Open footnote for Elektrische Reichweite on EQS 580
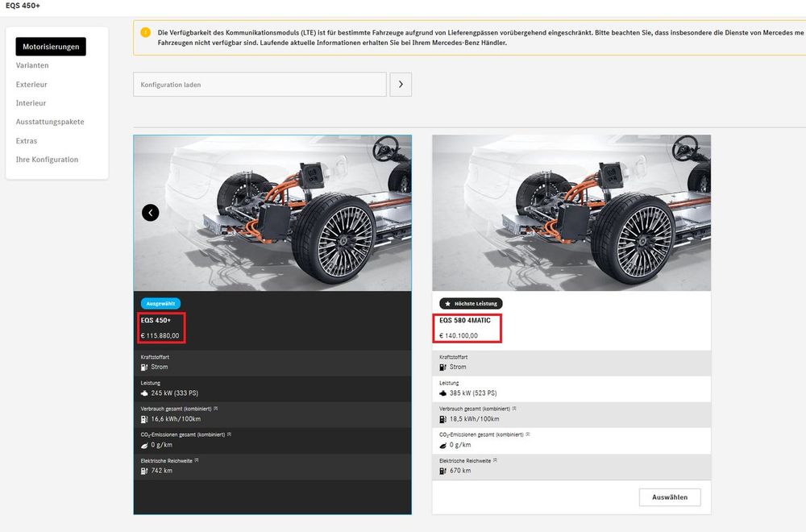Viewport: 806px width, 532px height. pyautogui.click(x=496, y=460)
